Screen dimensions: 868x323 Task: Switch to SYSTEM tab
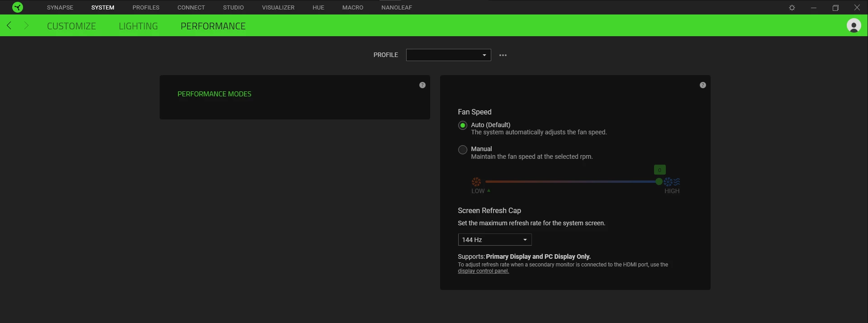click(103, 8)
